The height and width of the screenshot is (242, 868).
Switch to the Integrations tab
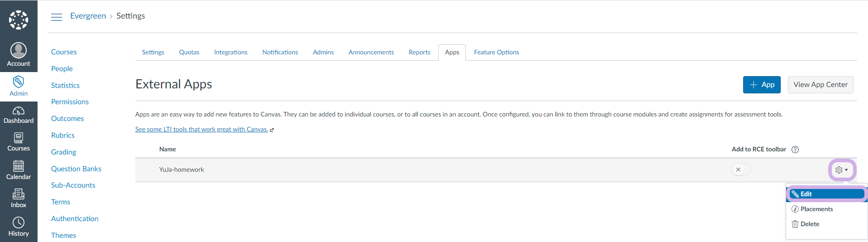231,52
